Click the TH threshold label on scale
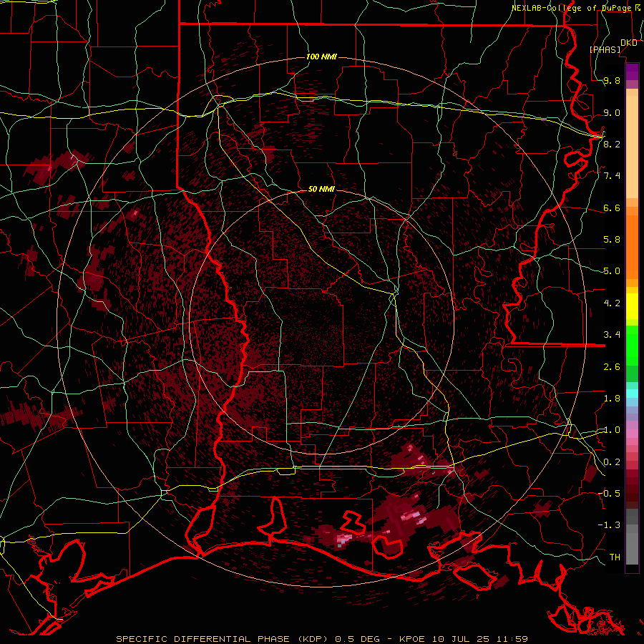Screen dimensions: 644x644 [x=615, y=557]
